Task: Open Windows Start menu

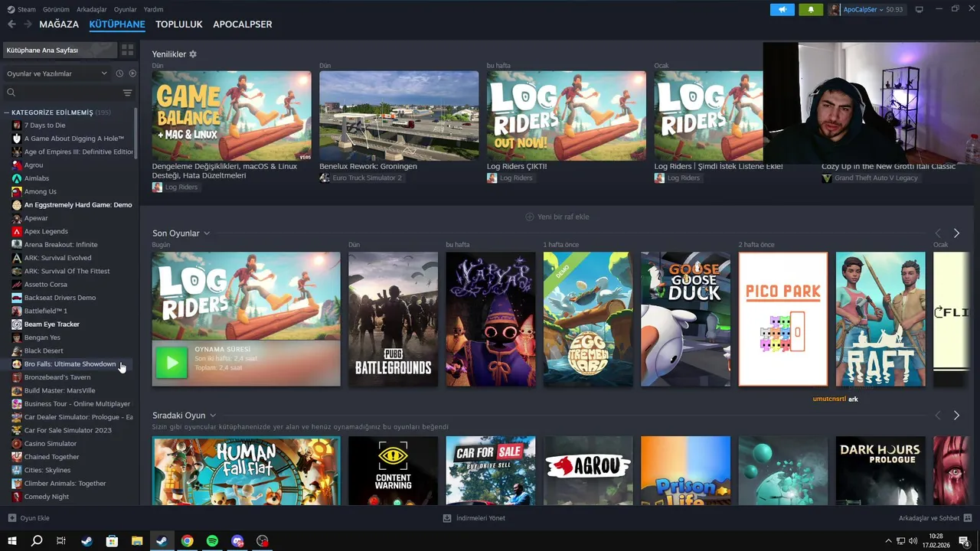Action: [11, 541]
